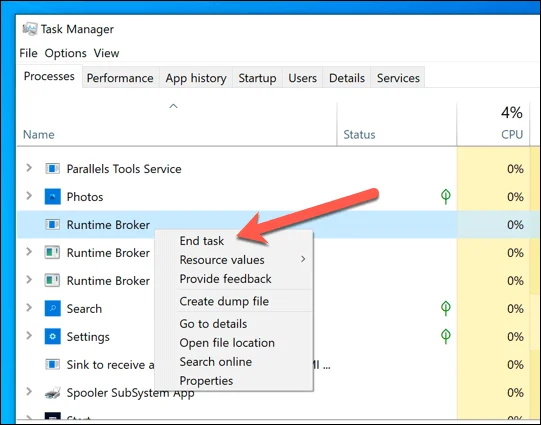Sort processes by the CPU column

tap(493, 123)
